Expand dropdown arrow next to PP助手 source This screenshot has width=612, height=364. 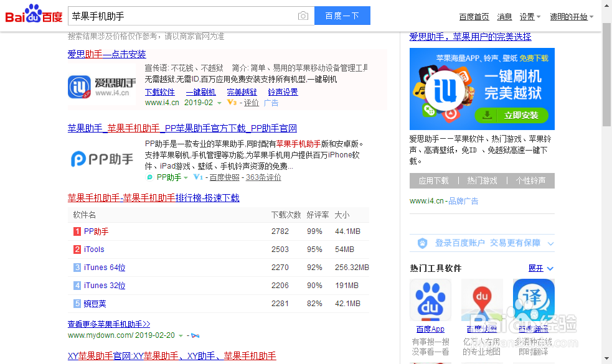[x=186, y=177]
